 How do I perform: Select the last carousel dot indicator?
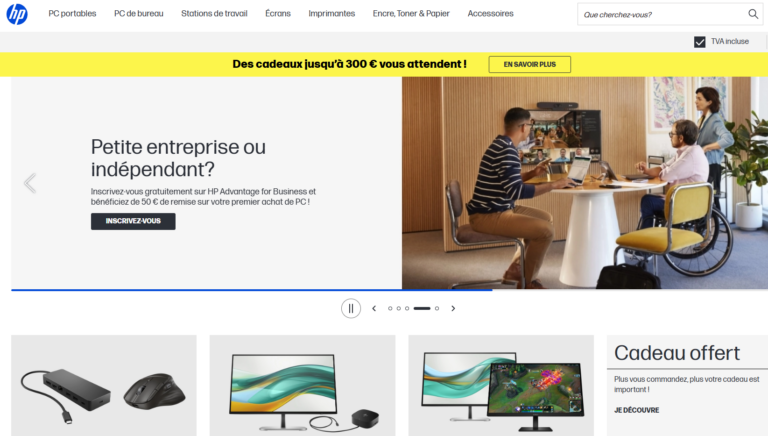click(437, 309)
